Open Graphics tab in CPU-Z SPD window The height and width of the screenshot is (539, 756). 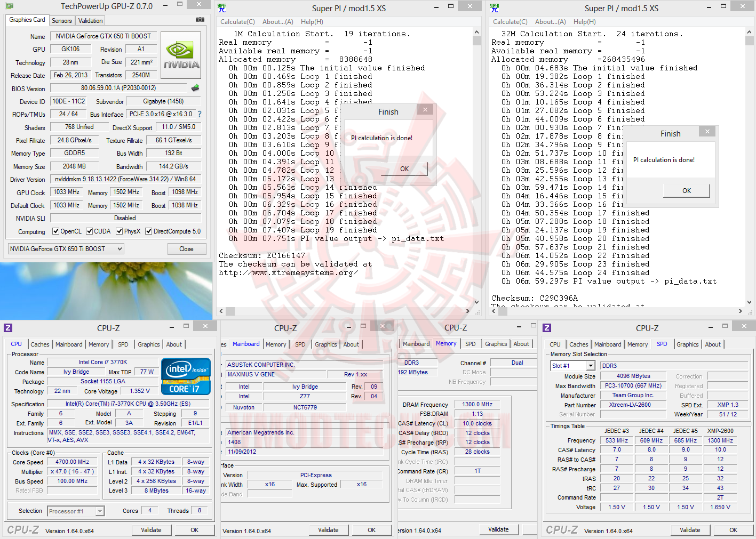point(687,344)
